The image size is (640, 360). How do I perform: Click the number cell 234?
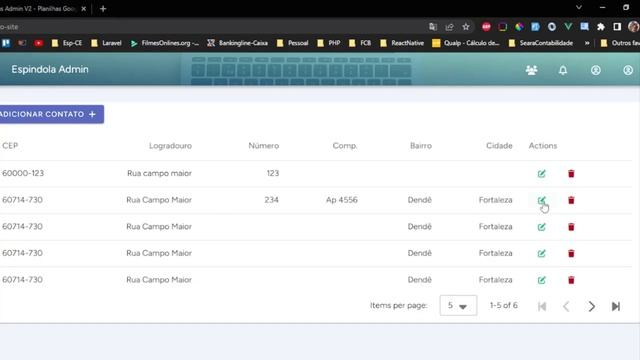point(271,200)
